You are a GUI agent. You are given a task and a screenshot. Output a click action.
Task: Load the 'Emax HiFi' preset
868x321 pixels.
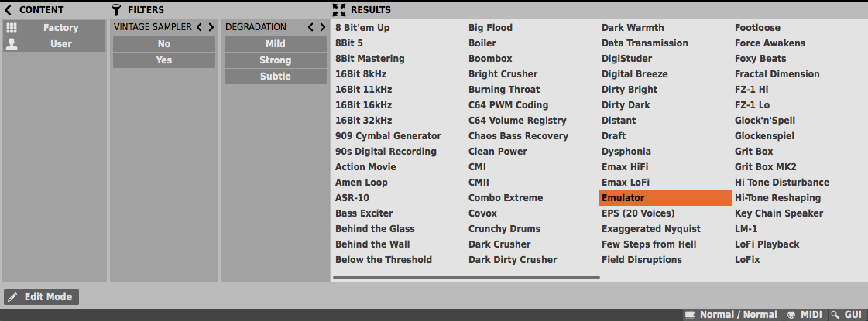tap(625, 167)
